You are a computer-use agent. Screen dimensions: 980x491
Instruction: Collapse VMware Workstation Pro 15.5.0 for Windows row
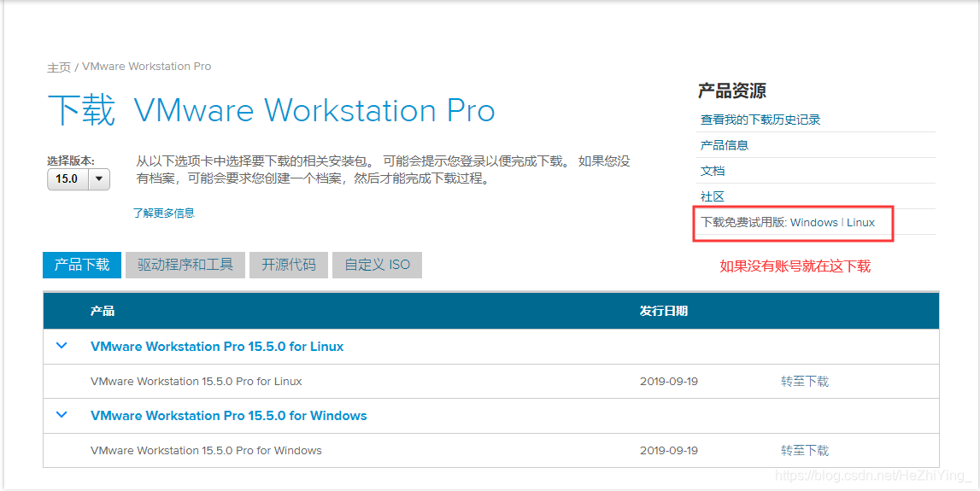[62, 415]
